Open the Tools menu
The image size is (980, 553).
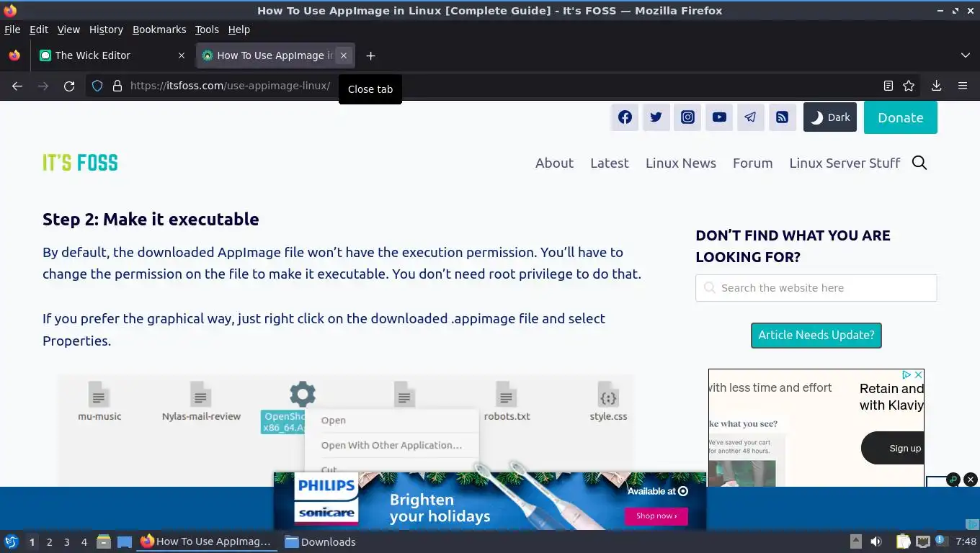pos(207,30)
